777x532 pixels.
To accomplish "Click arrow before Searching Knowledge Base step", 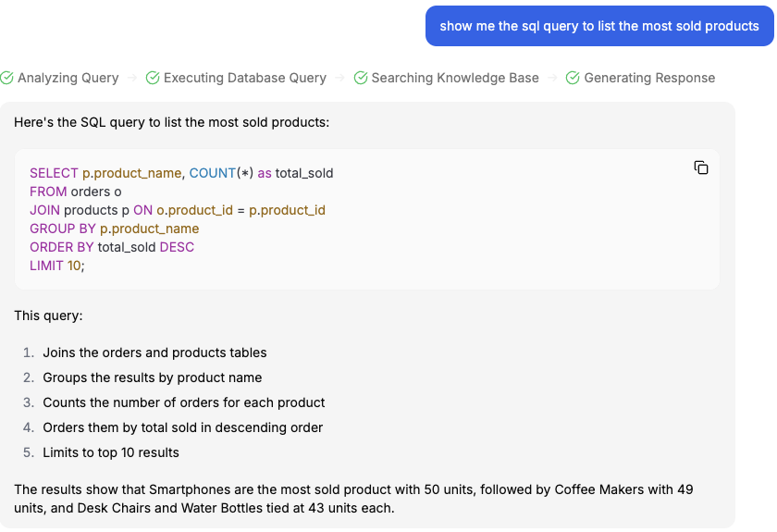I will [340, 78].
